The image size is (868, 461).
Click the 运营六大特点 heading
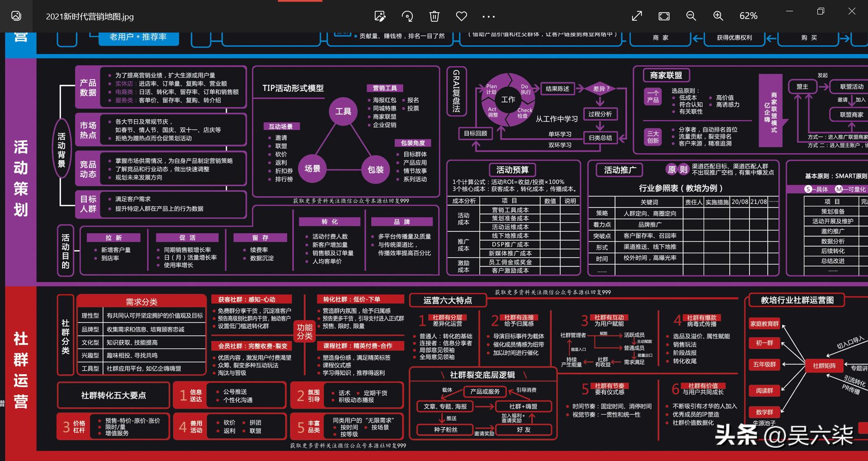point(448,301)
